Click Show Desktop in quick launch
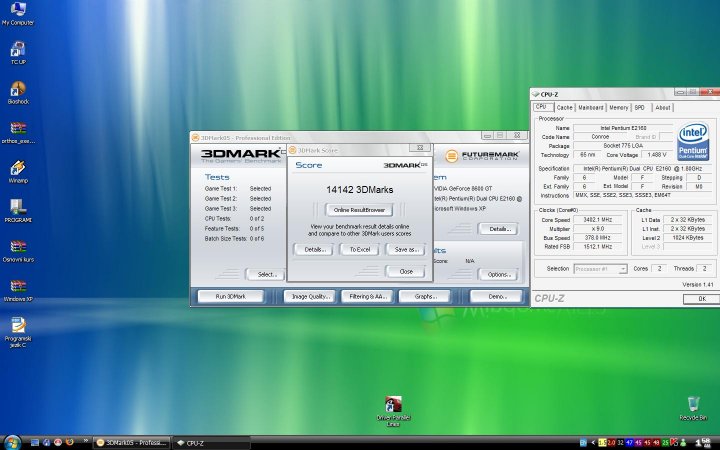The image size is (720, 450). pyautogui.click(x=35, y=442)
